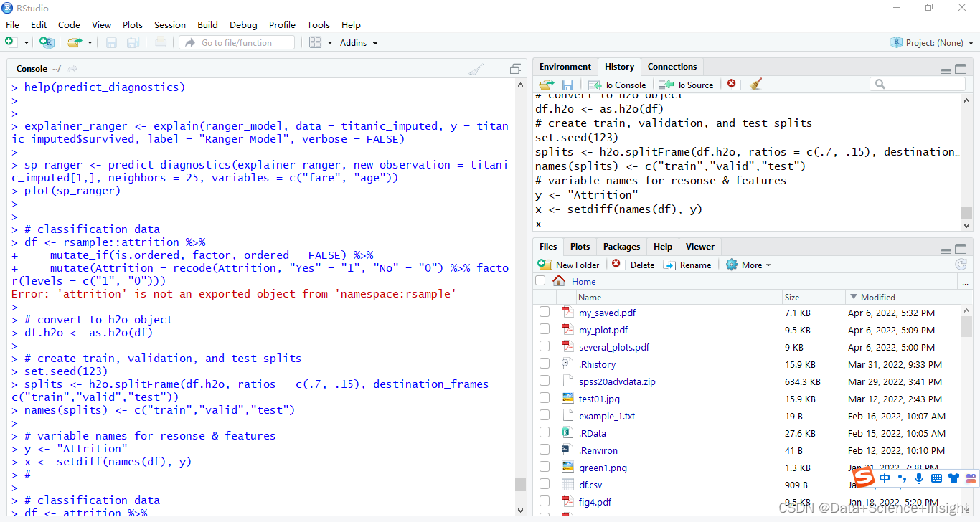Screen dimensions: 980x522
Task: Open the workspace panes layout icon
Action: 316,42
